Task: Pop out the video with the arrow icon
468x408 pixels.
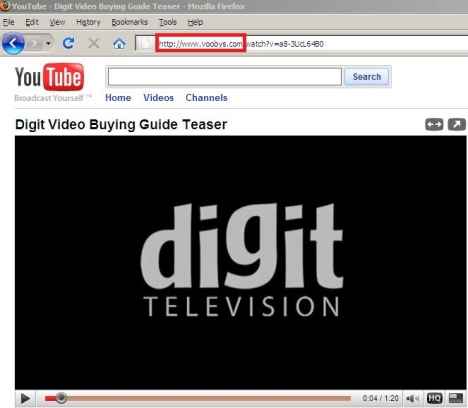Action: click(457, 124)
